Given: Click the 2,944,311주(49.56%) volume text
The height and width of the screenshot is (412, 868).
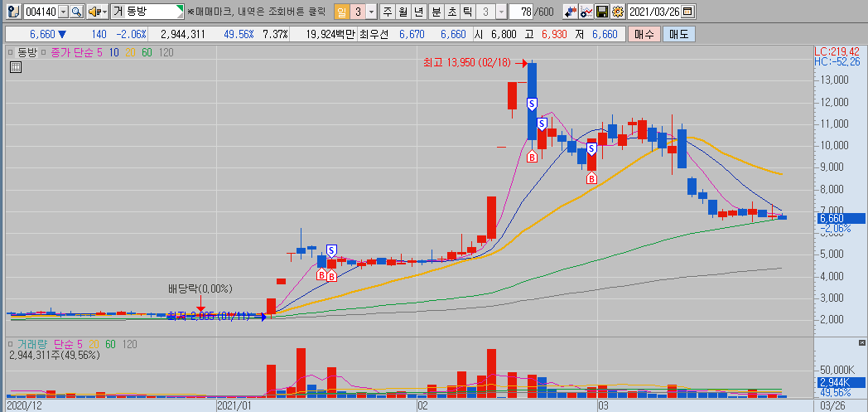Looking at the screenshot, I should (x=55, y=355).
